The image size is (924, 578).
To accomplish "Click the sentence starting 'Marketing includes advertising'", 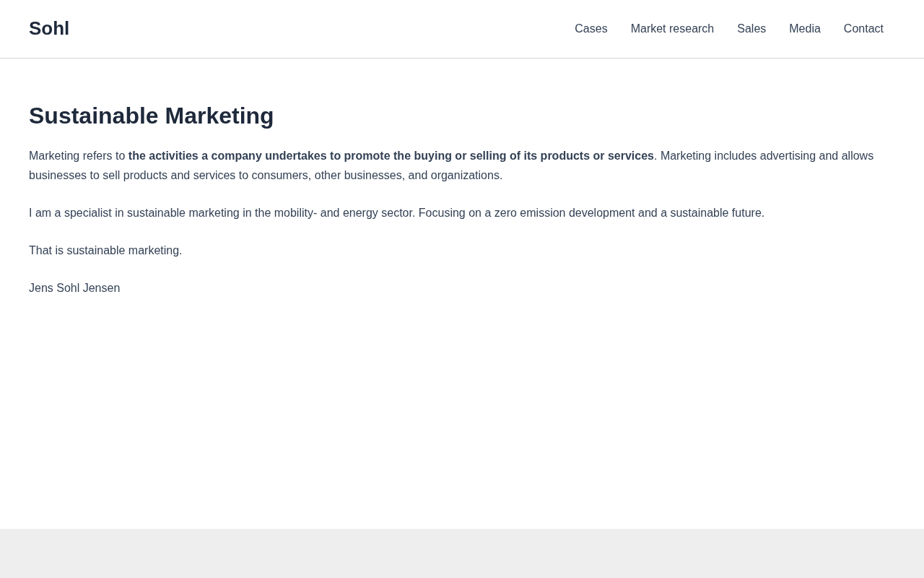I will [x=766, y=156].
